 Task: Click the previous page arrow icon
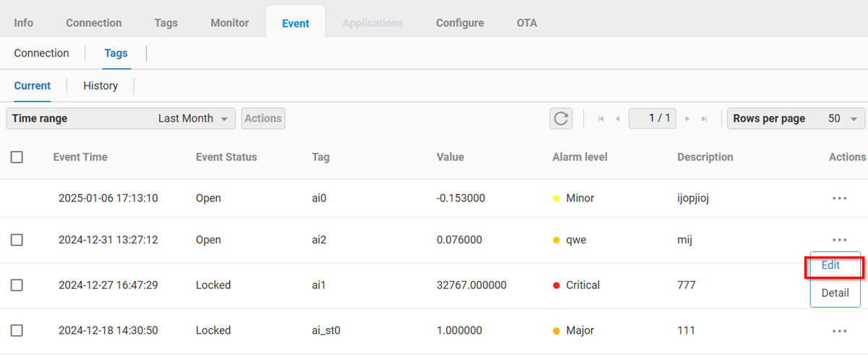[617, 119]
